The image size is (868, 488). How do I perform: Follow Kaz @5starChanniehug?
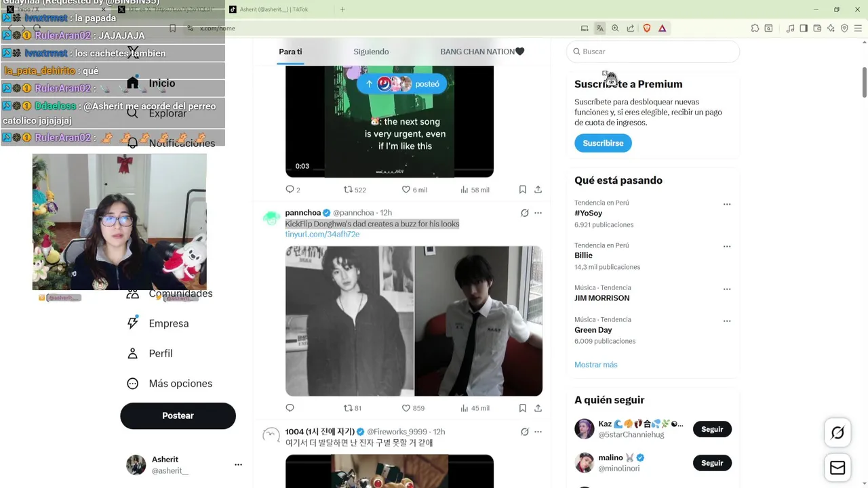pyautogui.click(x=712, y=429)
